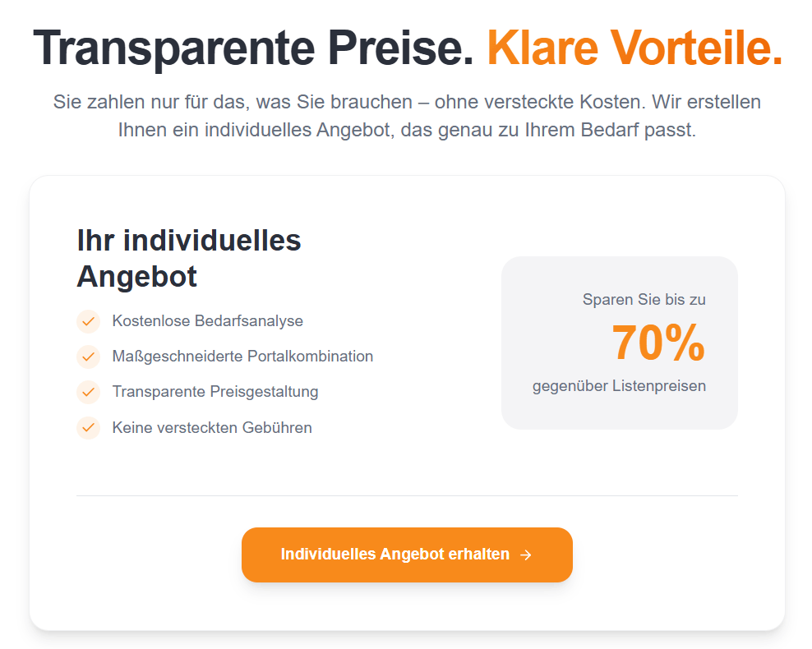Click the arrow icon inside the orange button

tap(526, 555)
